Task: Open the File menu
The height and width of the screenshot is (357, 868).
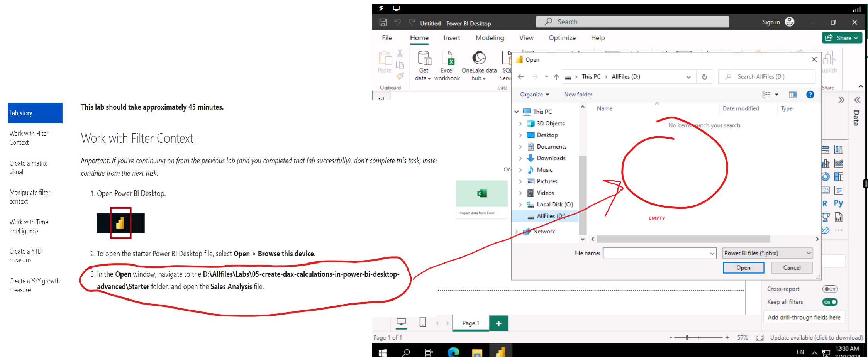Action: tap(387, 38)
